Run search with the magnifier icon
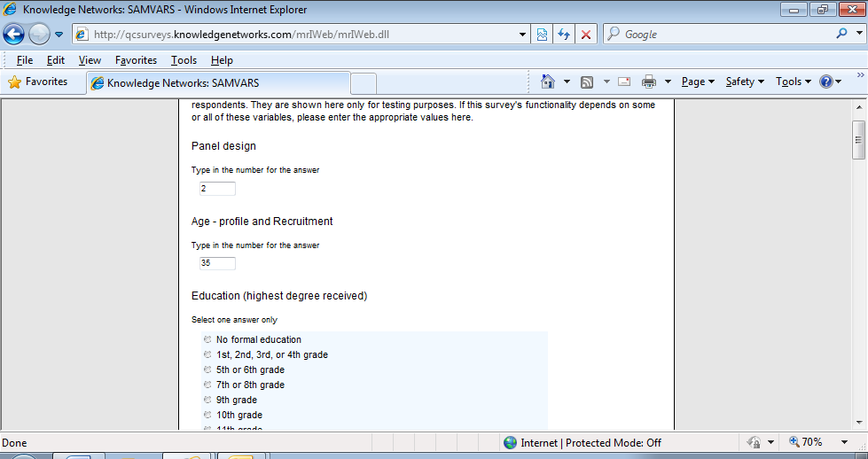Viewport: 868px width, 459px height. click(841, 34)
